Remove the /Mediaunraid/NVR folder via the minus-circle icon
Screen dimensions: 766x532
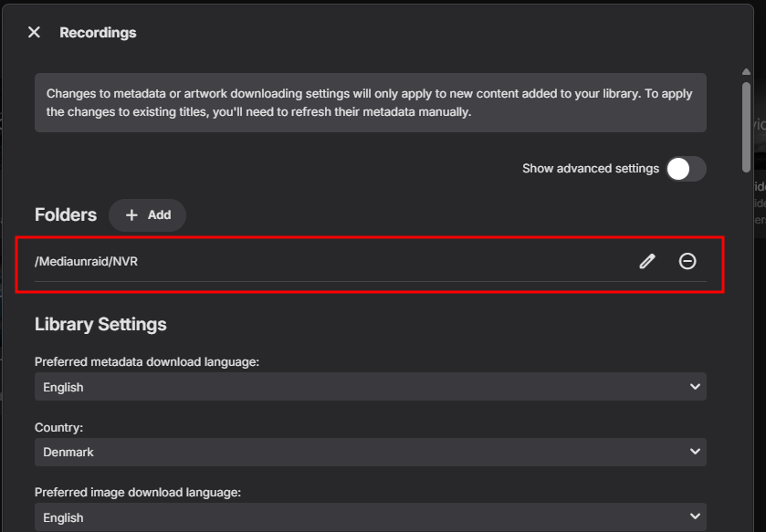[687, 262]
